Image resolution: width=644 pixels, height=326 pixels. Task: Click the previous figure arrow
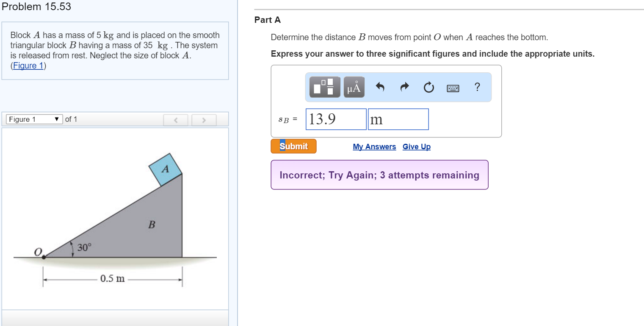click(175, 120)
